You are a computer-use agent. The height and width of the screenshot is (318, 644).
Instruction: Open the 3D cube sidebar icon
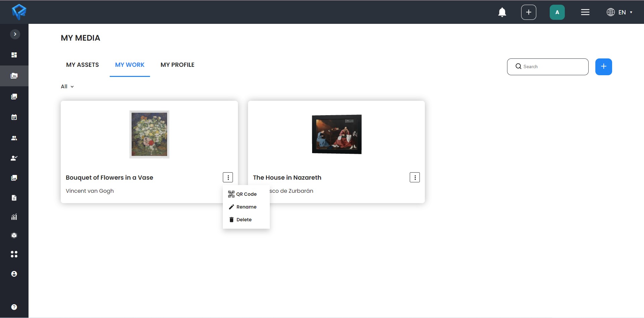coord(14,235)
